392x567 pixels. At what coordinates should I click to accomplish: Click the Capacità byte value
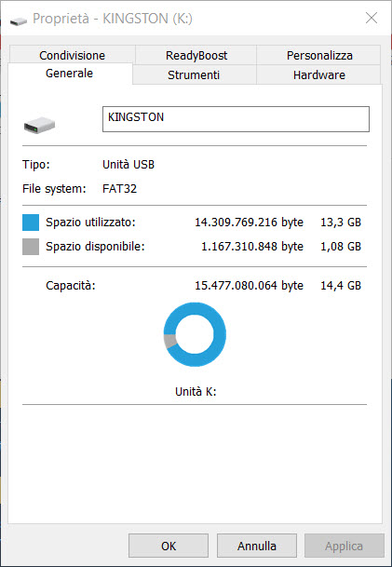[x=250, y=286]
